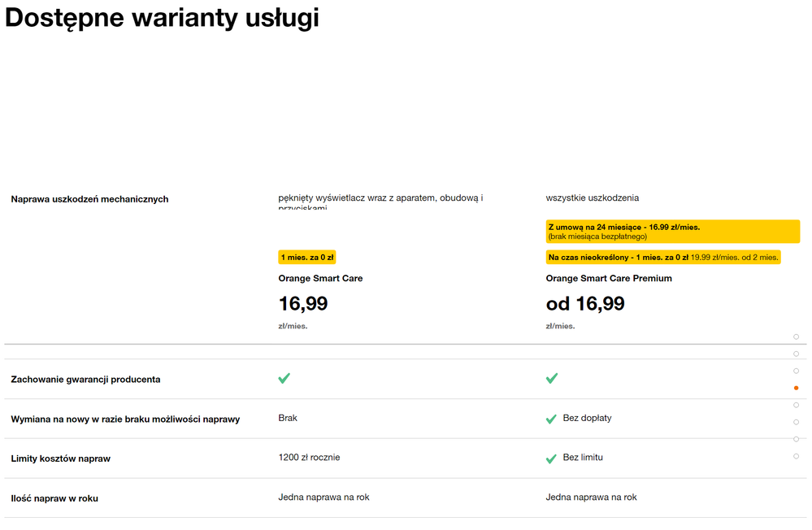Click the active orange page navigation dot
This screenshot has height=530, width=812.
[796, 388]
